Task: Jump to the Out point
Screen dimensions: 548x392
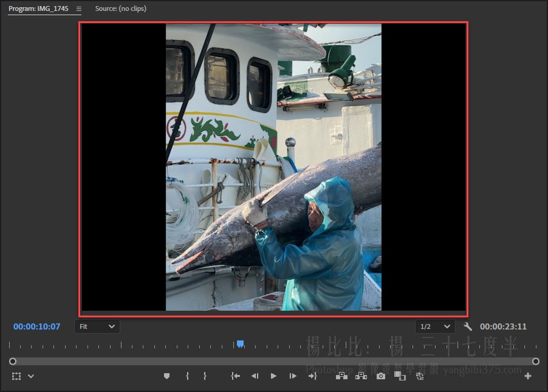Action: coord(312,376)
